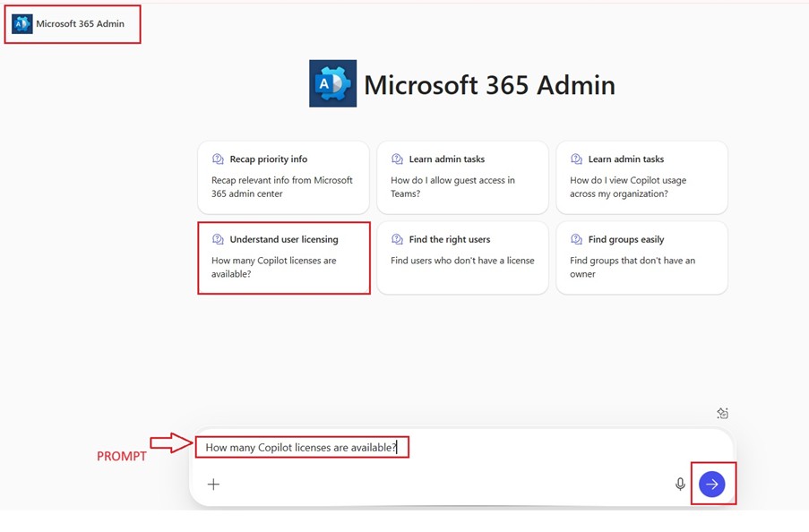The image size is (809, 532).
Task: Click 'Find groups that don't have an owner' text
Action: tap(633, 267)
